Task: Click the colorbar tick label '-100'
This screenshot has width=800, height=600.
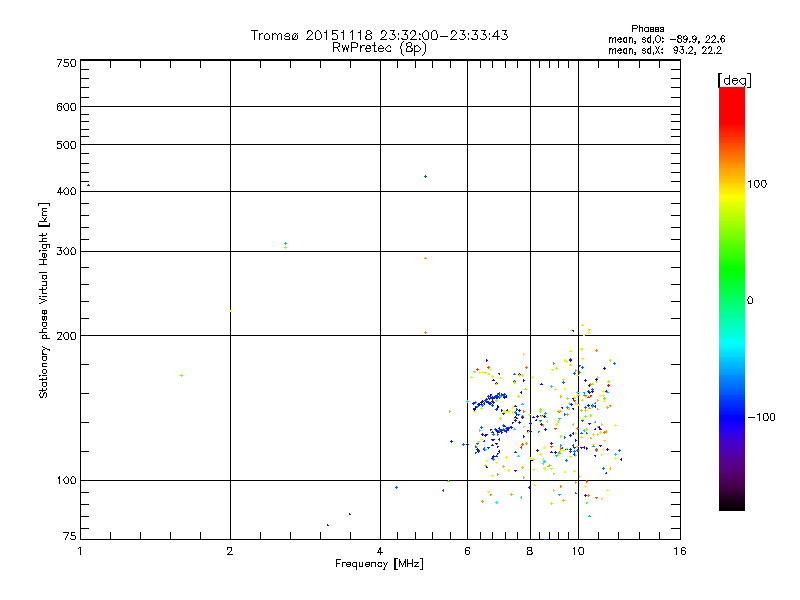Action: click(761, 417)
